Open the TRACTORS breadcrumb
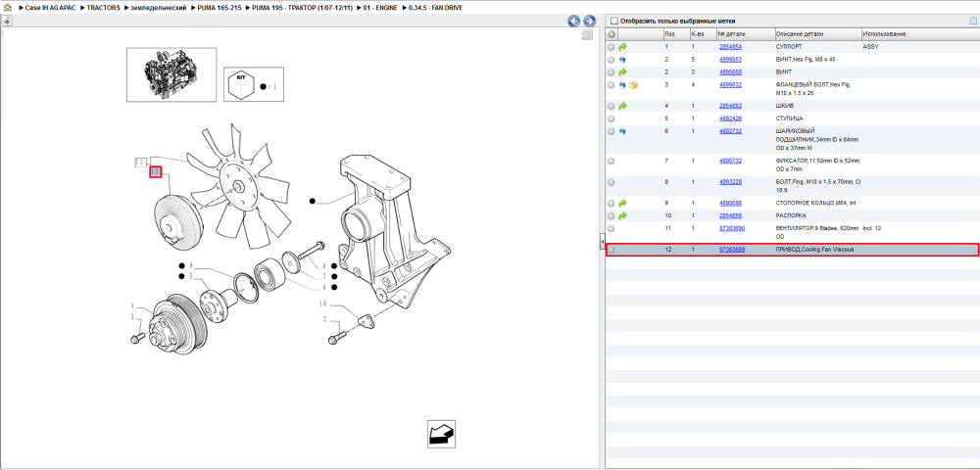This screenshot has width=980, height=470. coord(104,6)
